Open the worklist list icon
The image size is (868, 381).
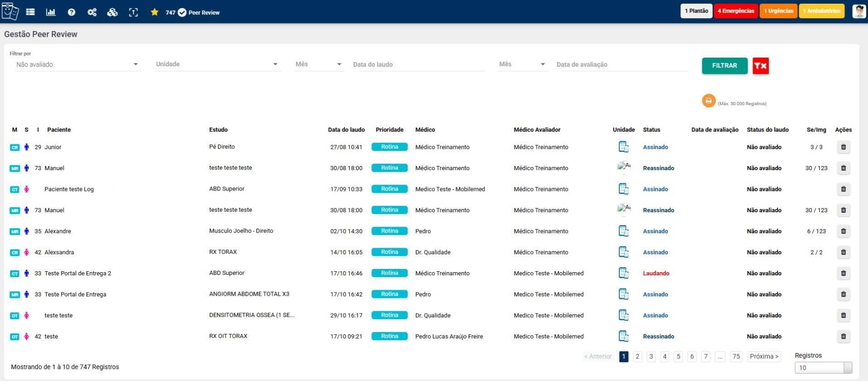(30, 12)
